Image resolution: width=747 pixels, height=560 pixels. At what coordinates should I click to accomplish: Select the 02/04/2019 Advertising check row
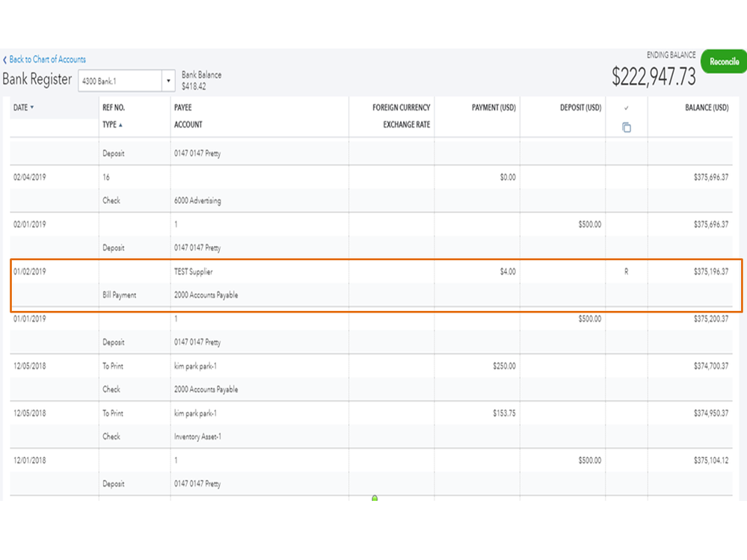[x=224, y=189]
